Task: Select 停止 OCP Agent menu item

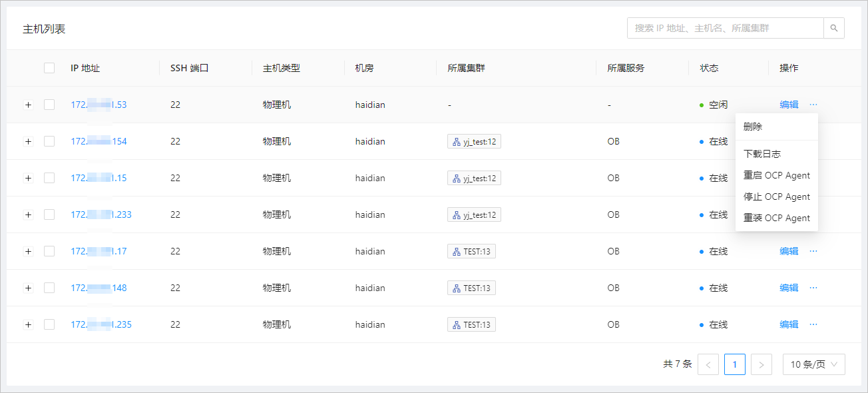Action: pyautogui.click(x=777, y=196)
